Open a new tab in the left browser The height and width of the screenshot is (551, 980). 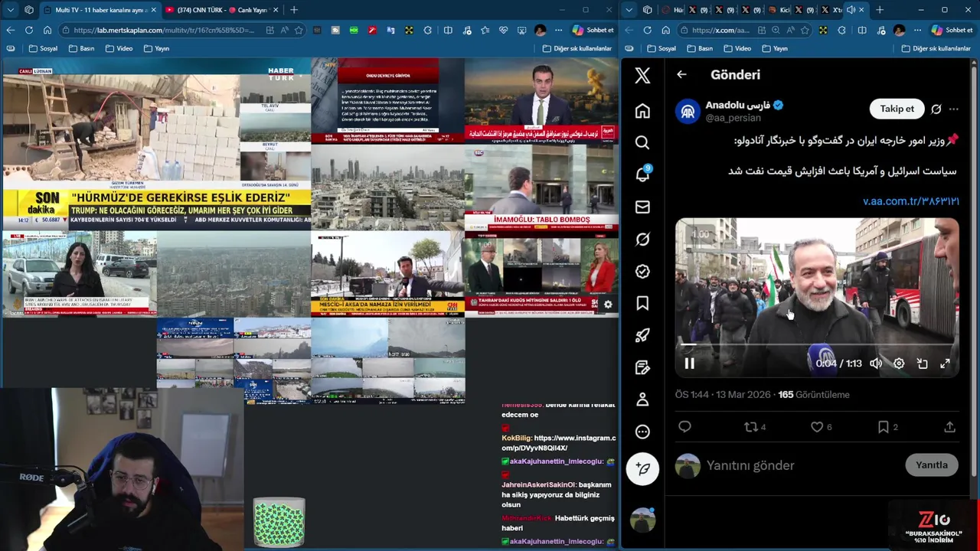tap(294, 10)
